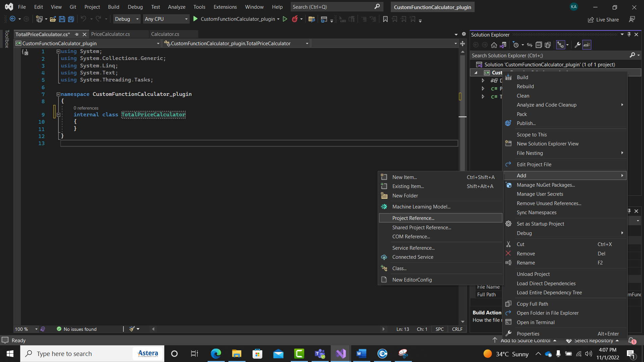
Task: Click Collapse All in Solution Explorer
Action: [x=539, y=45]
